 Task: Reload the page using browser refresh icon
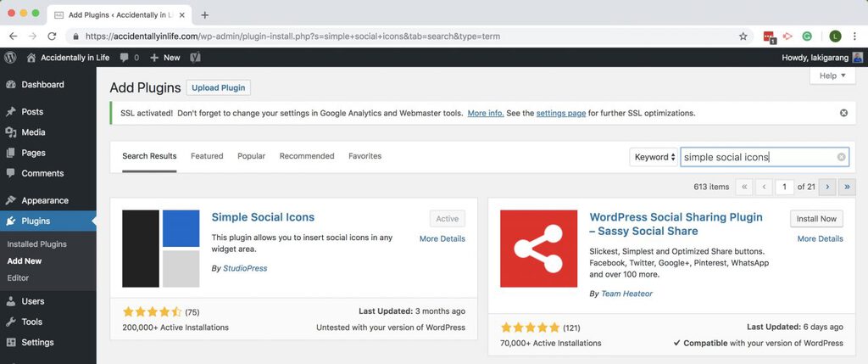(x=52, y=36)
